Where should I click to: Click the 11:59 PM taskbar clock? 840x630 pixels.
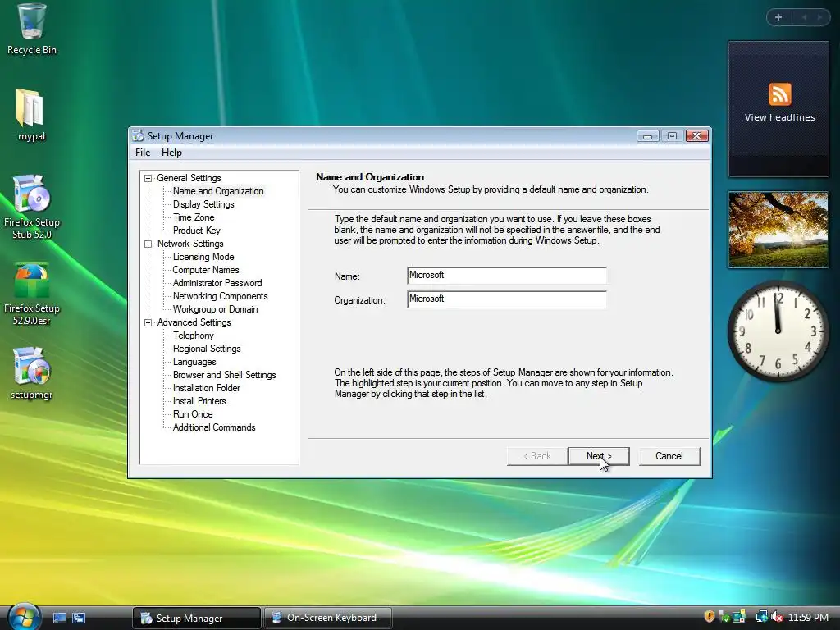coord(808,617)
